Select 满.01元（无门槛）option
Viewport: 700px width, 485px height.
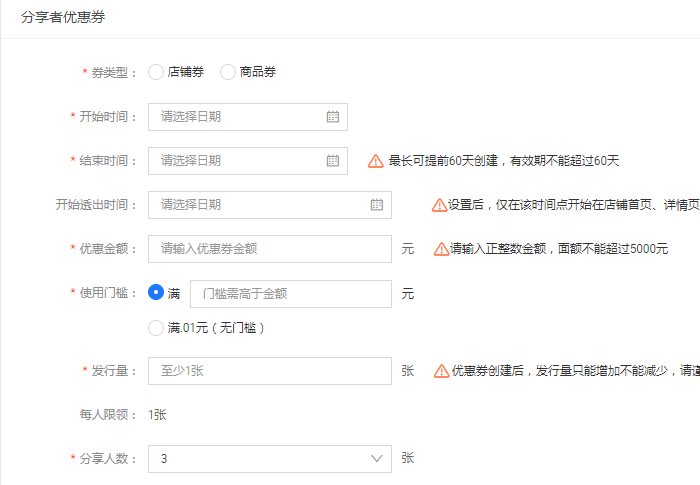pyautogui.click(x=156, y=327)
